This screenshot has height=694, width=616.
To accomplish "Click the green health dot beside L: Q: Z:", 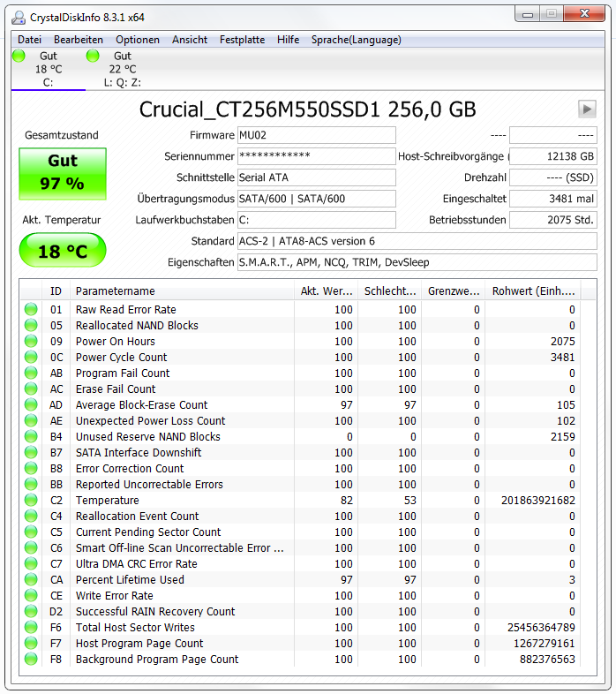I will click(93, 56).
